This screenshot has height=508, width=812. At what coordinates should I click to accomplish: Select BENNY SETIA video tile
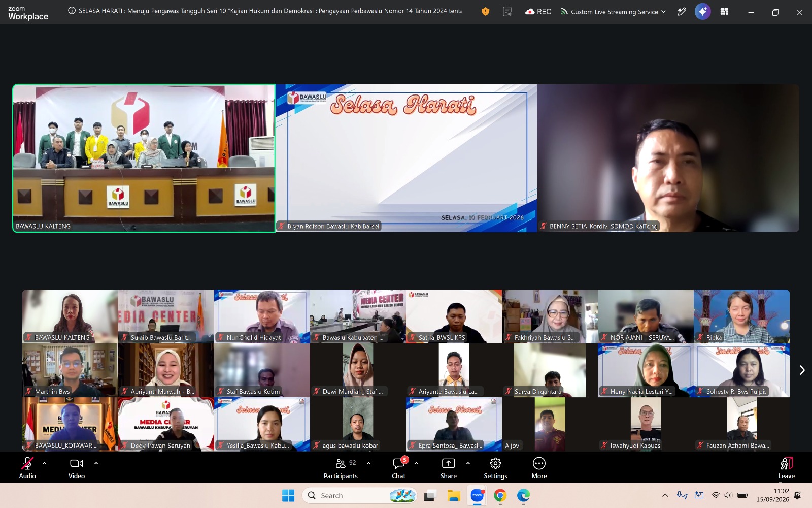click(x=668, y=158)
